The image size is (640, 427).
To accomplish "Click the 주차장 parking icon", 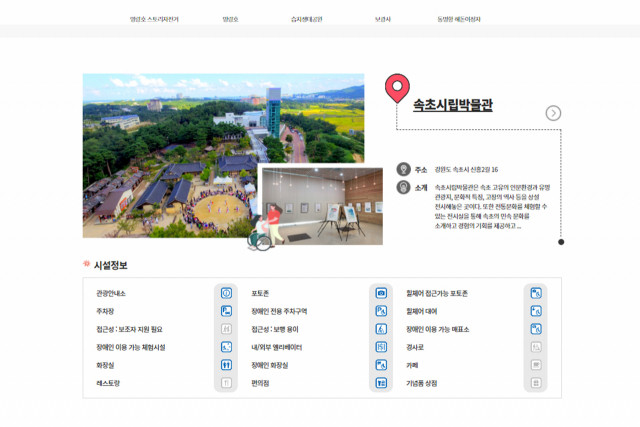I will 226,311.
